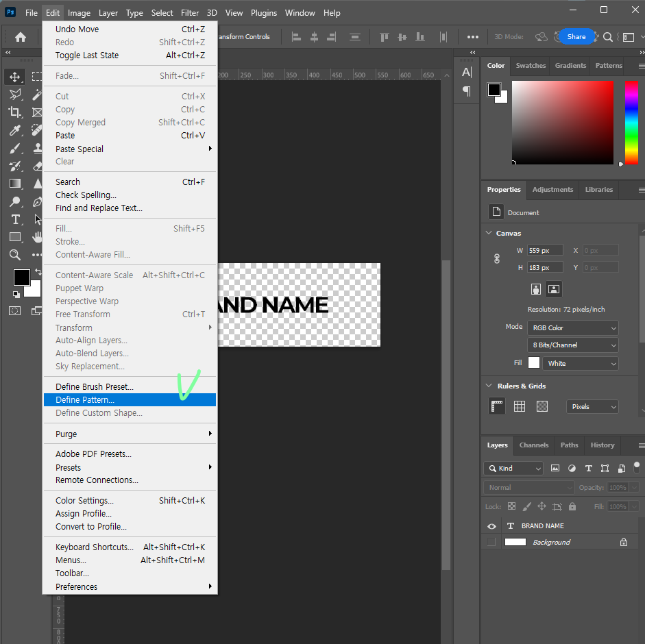Open the Filter menu
Viewport: 645px width, 644px height.
click(x=190, y=13)
